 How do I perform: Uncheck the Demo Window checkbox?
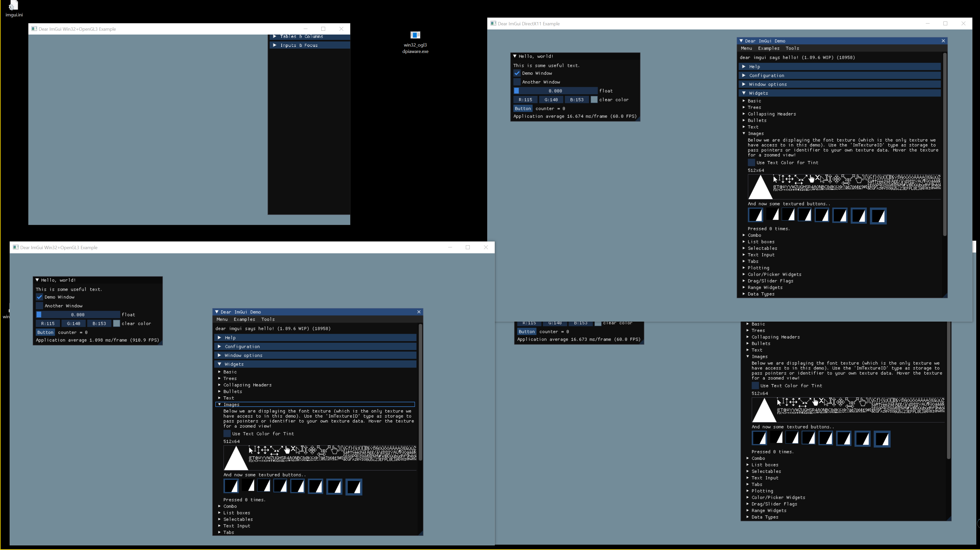(39, 297)
